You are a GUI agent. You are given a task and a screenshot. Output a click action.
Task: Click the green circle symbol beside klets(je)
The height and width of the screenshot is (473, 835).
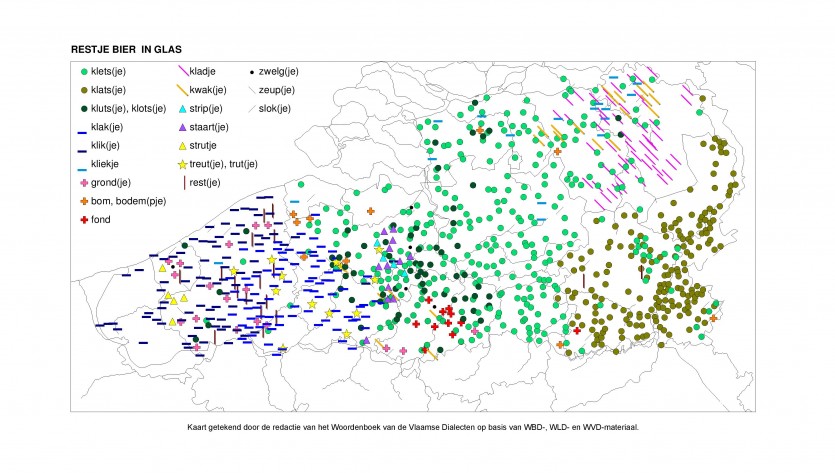pos(84,71)
